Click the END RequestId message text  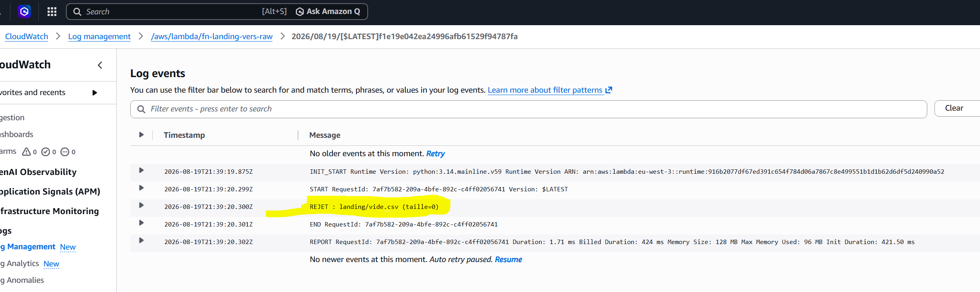(404, 224)
